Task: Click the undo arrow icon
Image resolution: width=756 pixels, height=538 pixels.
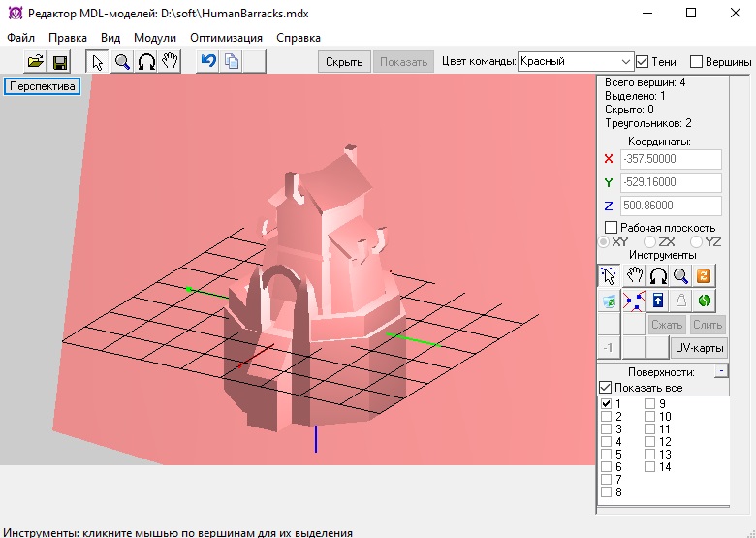Action: (x=207, y=62)
